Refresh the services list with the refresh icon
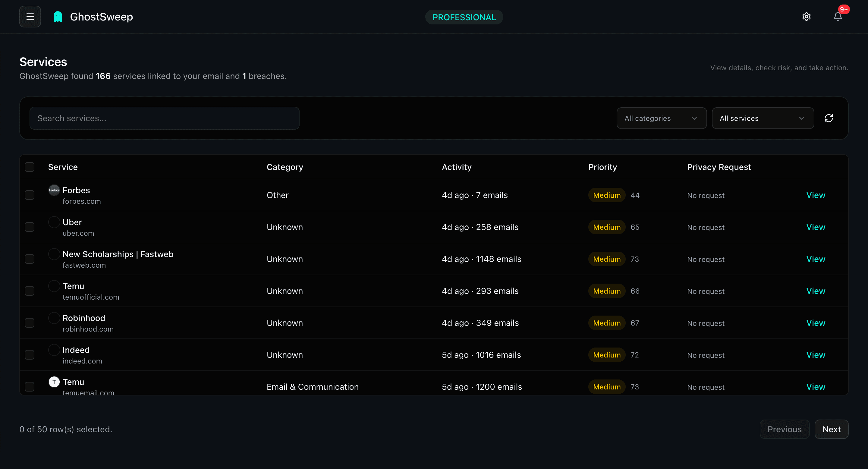868x469 pixels. (x=829, y=118)
